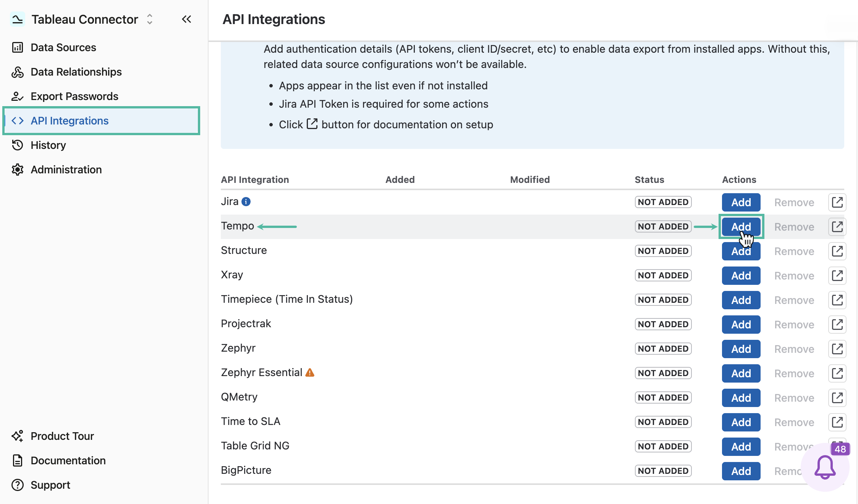The image size is (858, 504).
Task: Open Tempo setup documentation external link
Action: [x=837, y=227]
